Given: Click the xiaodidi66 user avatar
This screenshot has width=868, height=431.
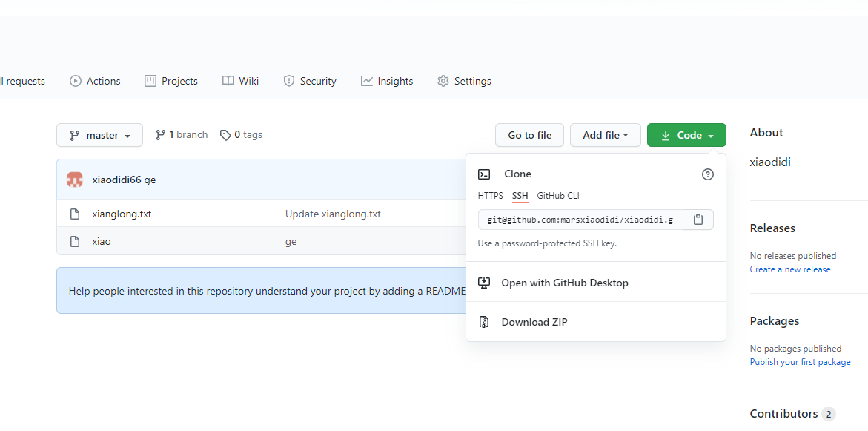Looking at the screenshot, I should pyautogui.click(x=75, y=180).
